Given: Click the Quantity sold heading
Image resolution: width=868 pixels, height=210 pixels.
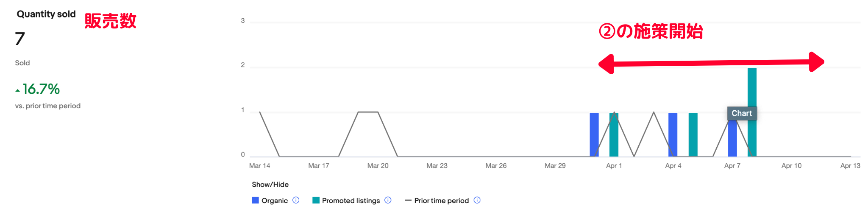Looking at the screenshot, I should [46, 14].
